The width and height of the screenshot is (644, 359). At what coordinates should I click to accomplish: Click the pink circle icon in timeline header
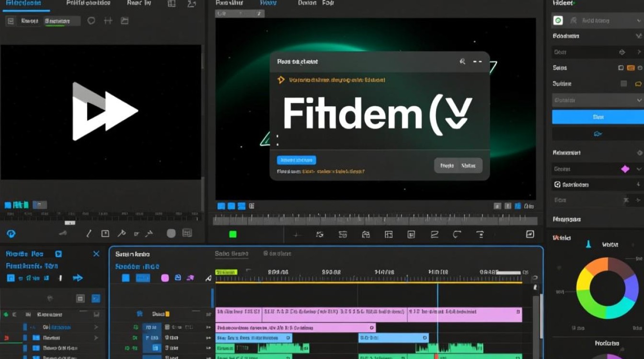[165, 278]
